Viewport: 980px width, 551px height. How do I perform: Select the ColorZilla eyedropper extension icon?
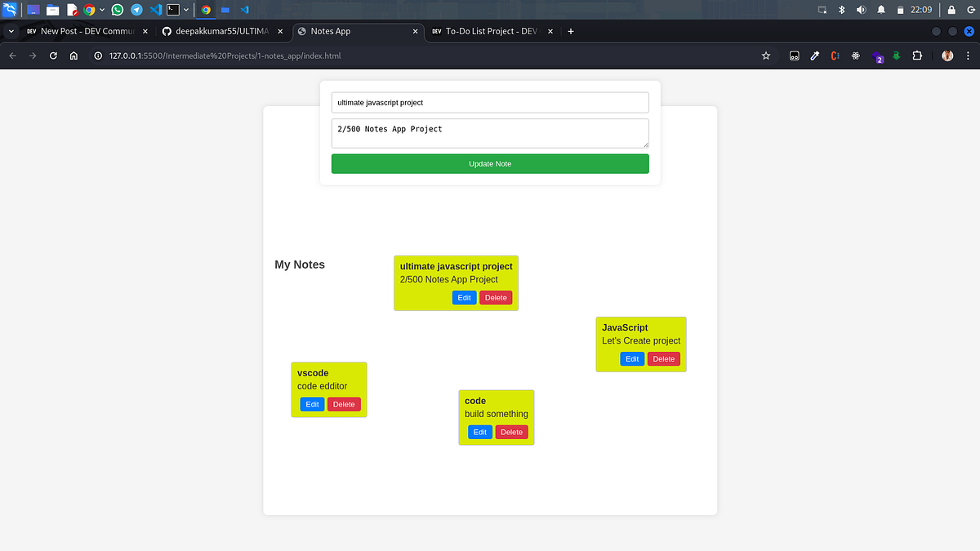tap(814, 56)
